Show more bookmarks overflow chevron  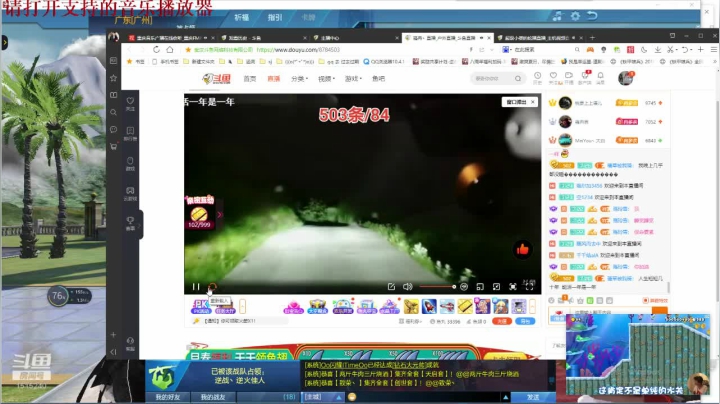pyautogui.click(x=715, y=62)
